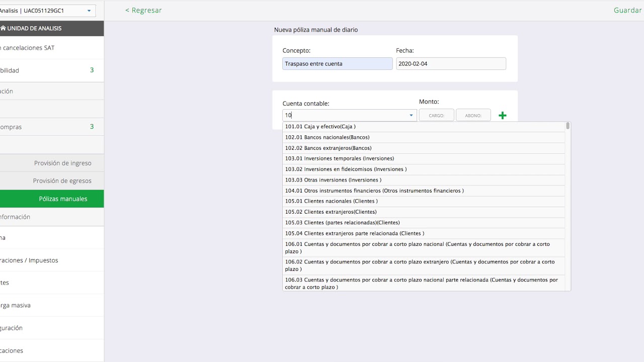Select 102.01 Bancos nacionales option
The width and height of the screenshot is (644, 362).
point(424,137)
